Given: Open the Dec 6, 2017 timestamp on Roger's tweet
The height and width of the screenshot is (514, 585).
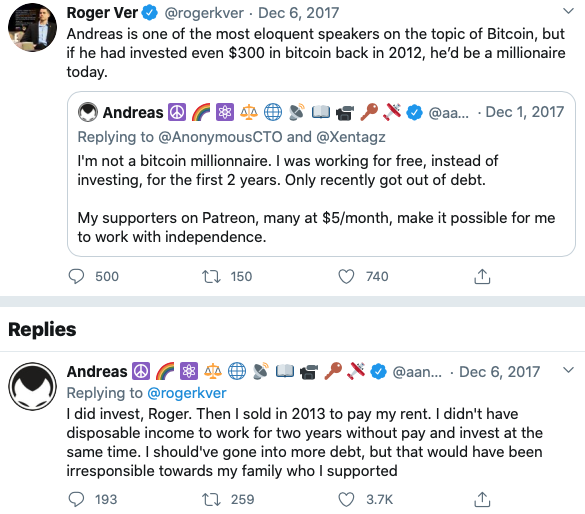Looking at the screenshot, I should (x=298, y=13).
